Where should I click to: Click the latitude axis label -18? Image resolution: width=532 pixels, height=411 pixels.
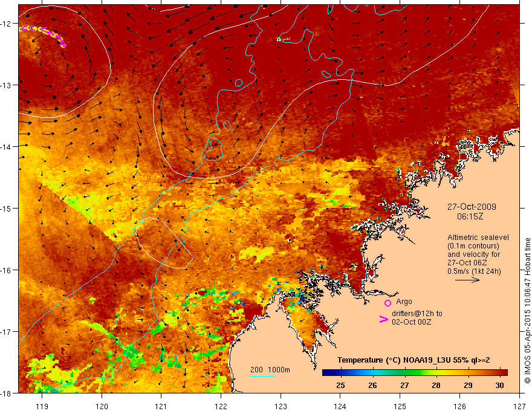pyautogui.click(x=6, y=393)
